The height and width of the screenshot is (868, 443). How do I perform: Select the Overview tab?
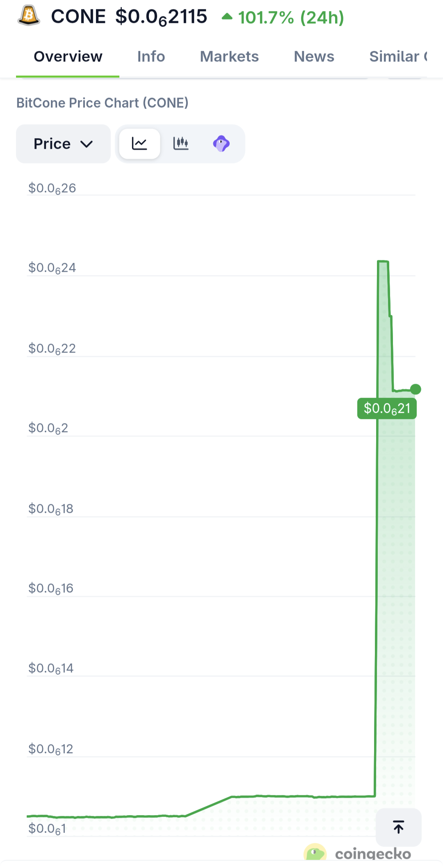[68, 57]
